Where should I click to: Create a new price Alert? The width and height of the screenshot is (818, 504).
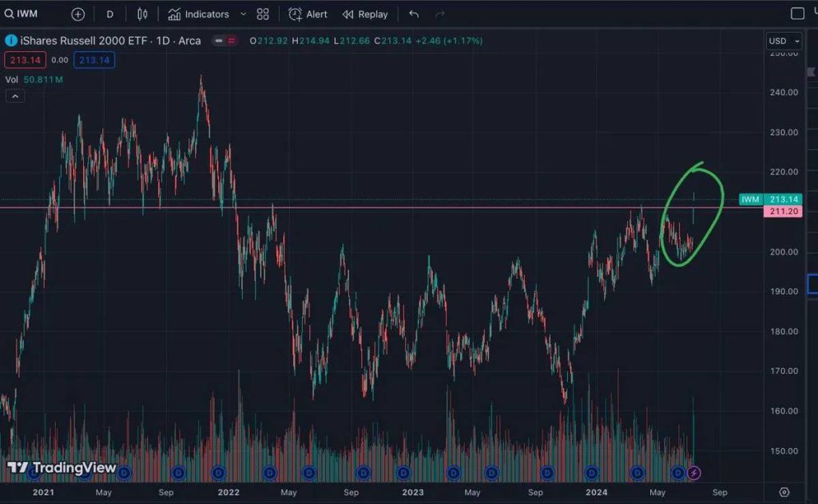(x=308, y=14)
